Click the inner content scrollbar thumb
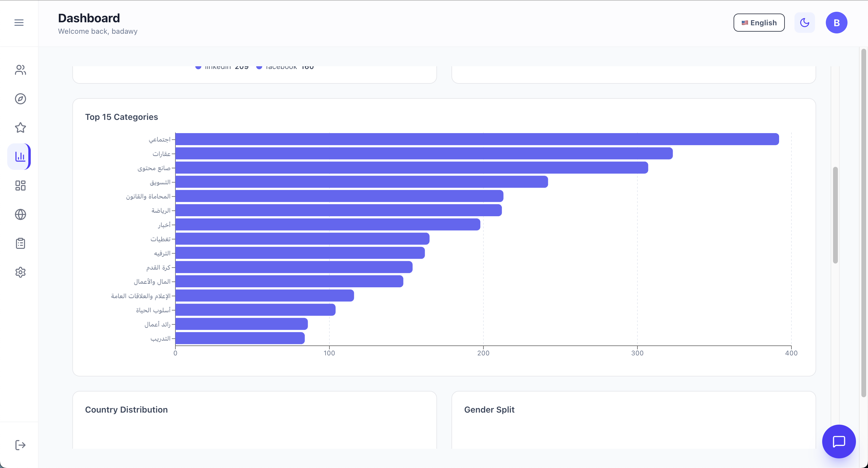 [835, 215]
